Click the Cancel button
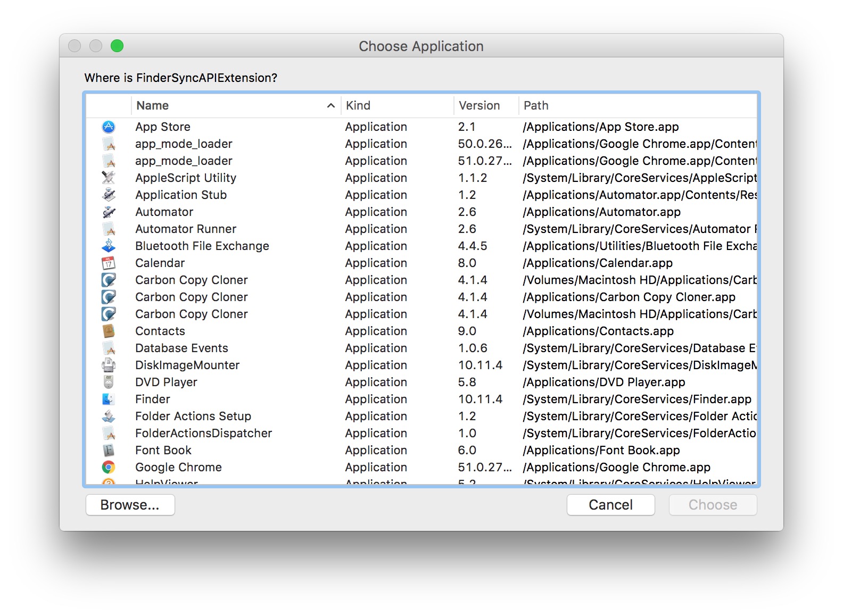 tap(611, 505)
